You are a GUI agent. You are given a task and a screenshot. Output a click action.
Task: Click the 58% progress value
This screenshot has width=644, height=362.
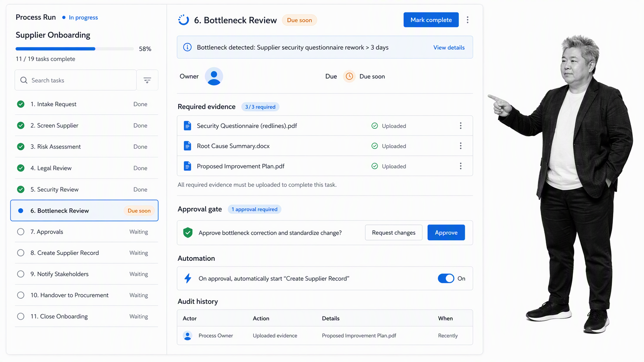point(145,49)
